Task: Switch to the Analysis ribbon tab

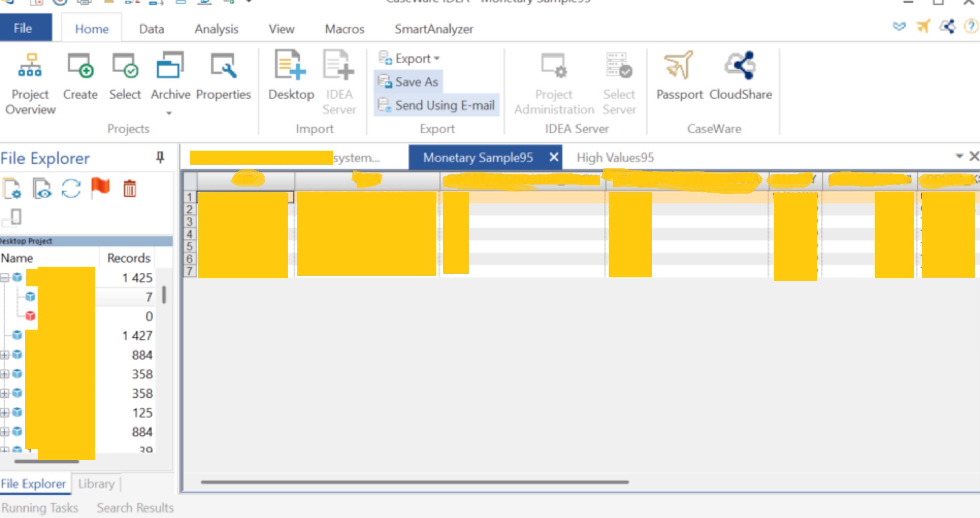Action: pyautogui.click(x=217, y=29)
